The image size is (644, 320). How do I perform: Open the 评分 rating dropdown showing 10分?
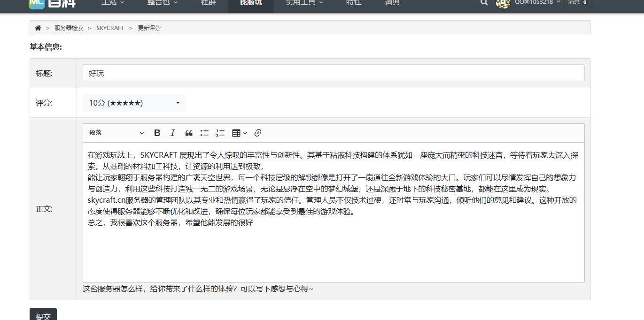pyautogui.click(x=134, y=103)
